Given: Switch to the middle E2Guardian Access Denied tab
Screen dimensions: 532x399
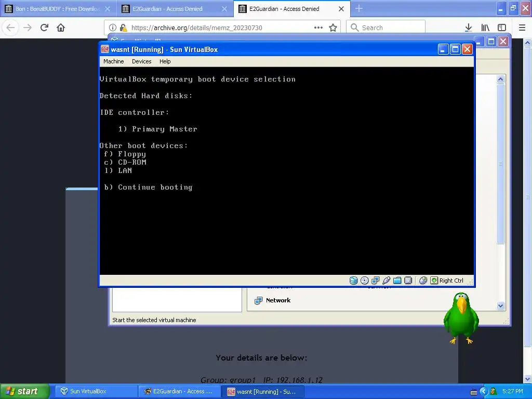Looking at the screenshot, I should click(175, 9).
